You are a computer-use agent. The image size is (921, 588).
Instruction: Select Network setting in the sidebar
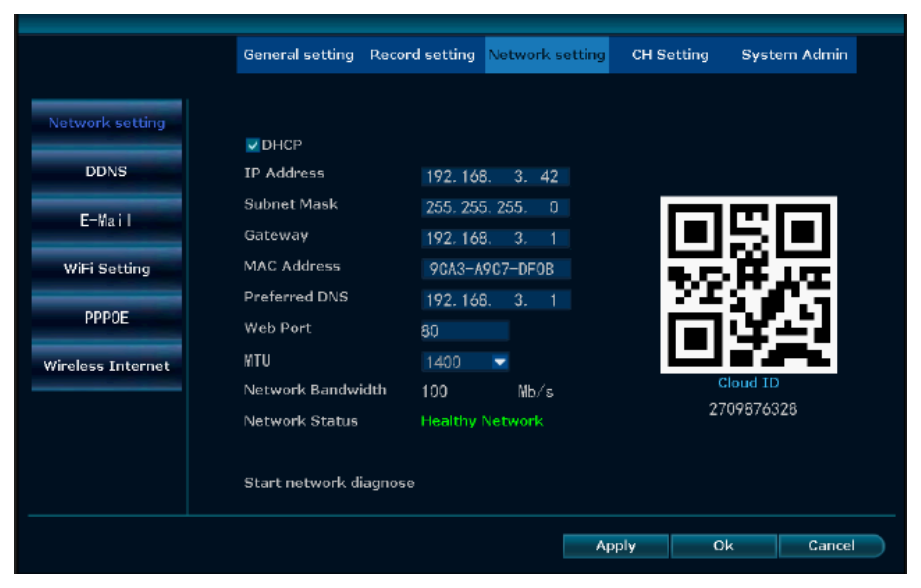tap(106, 123)
